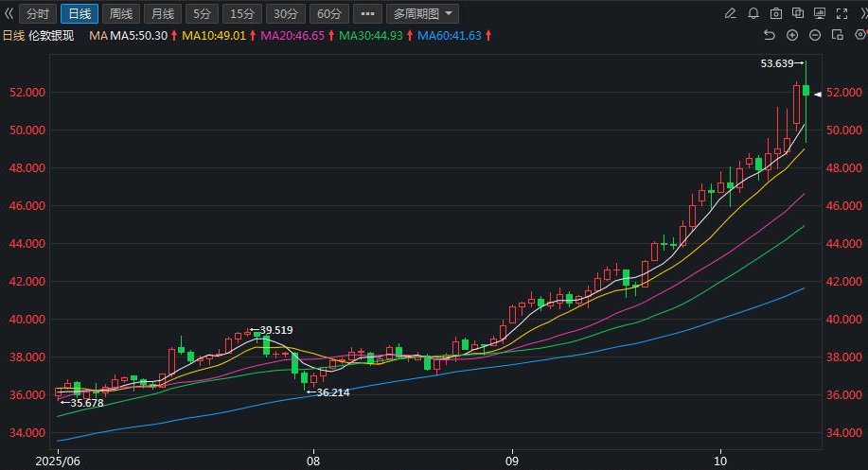Select the 日线 daily chart tab
Image resolution: width=868 pixels, height=470 pixels.
tap(80, 14)
